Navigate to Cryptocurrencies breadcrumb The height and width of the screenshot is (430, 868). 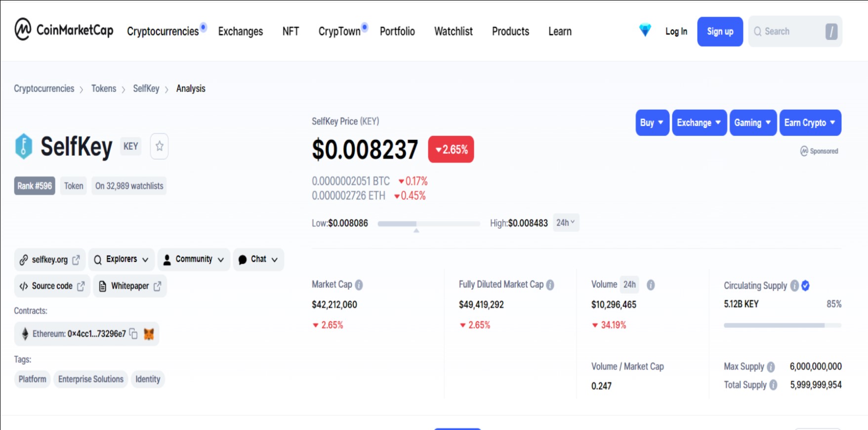point(44,88)
